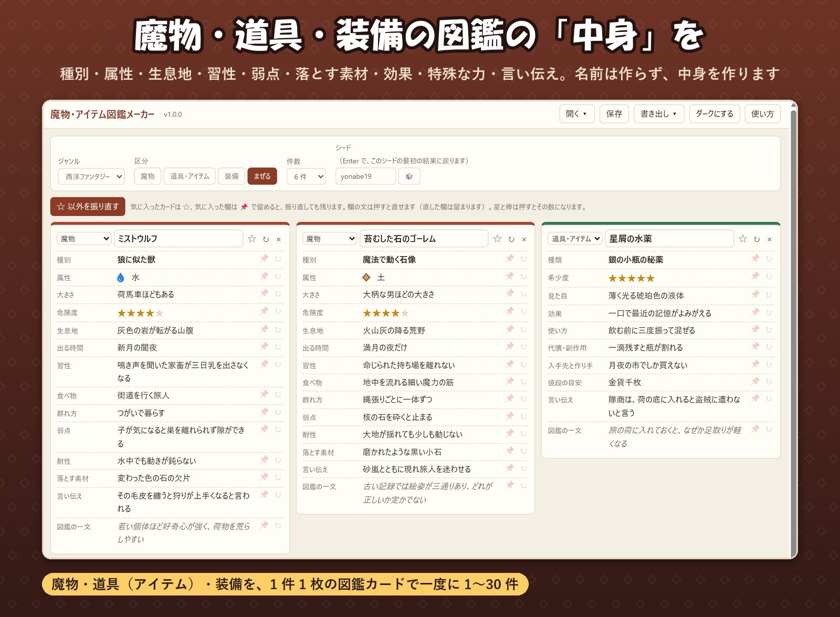
Task: Set 希少度 stars on 星屑の水薬 card
Action: coord(632,278)
